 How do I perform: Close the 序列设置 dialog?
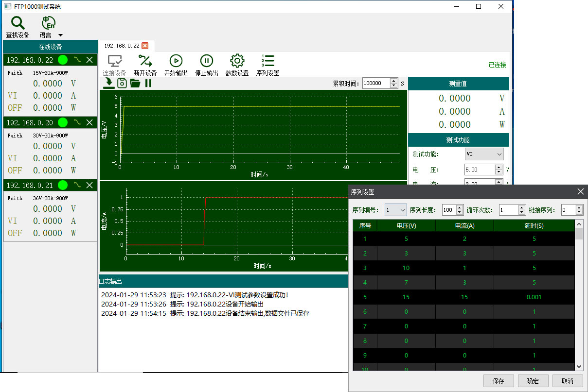point(580,192)
